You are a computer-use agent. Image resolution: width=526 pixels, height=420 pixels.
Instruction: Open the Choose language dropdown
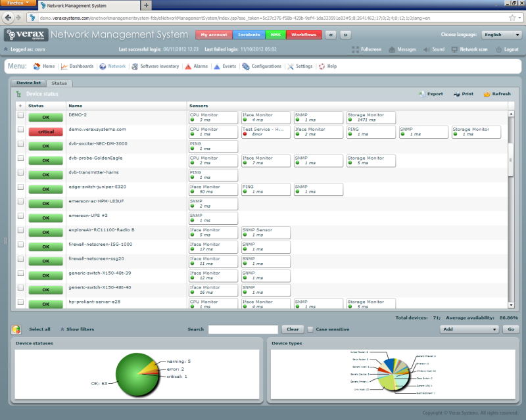(x=501, y=35)
